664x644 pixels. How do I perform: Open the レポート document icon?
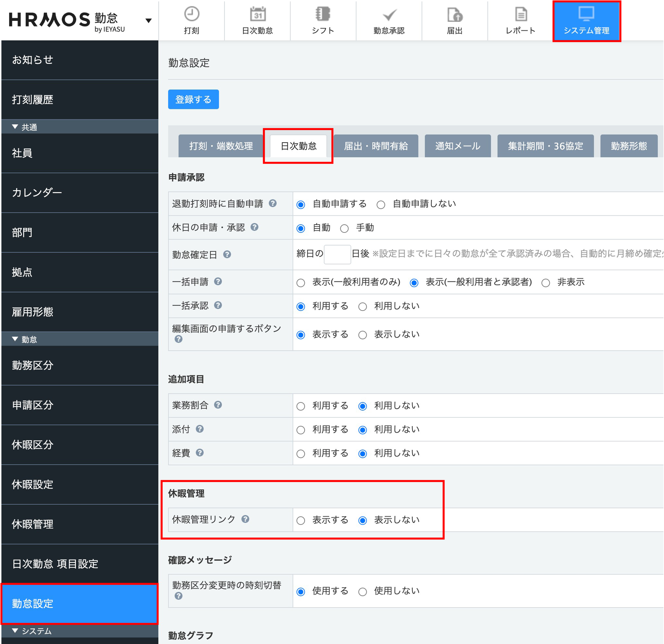pos(520,15)
